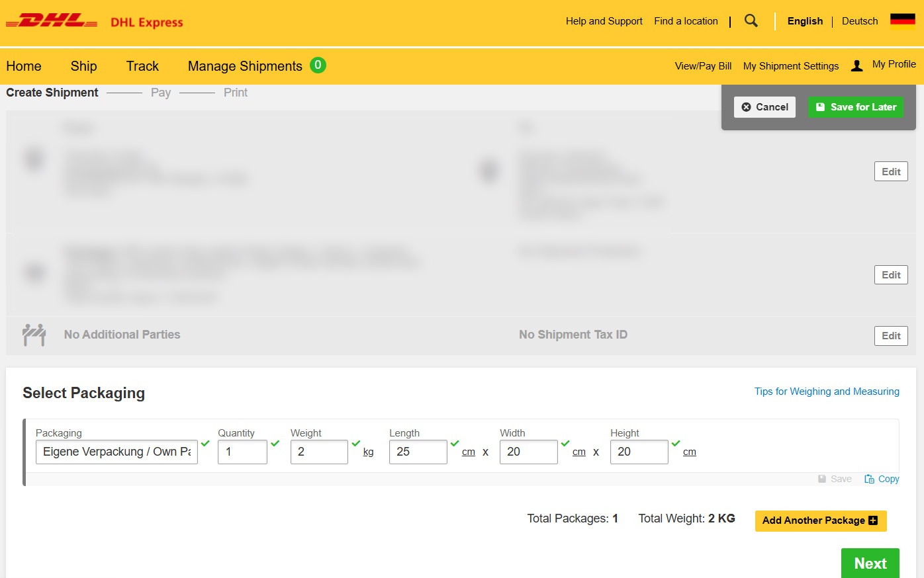Open Tips for Weighing and Measuring
This screenshot has height=578, width=924.
click(x=827, y=392)
